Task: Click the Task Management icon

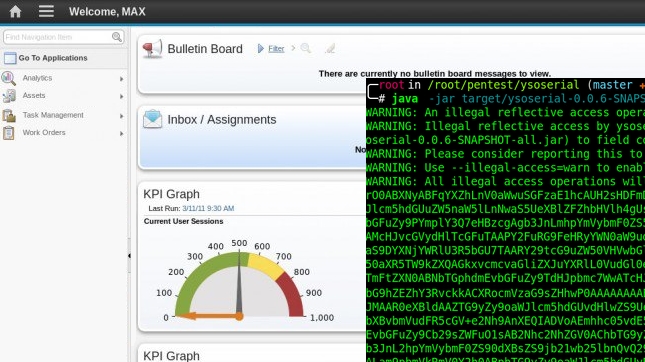Action: (x=9, y=115)
